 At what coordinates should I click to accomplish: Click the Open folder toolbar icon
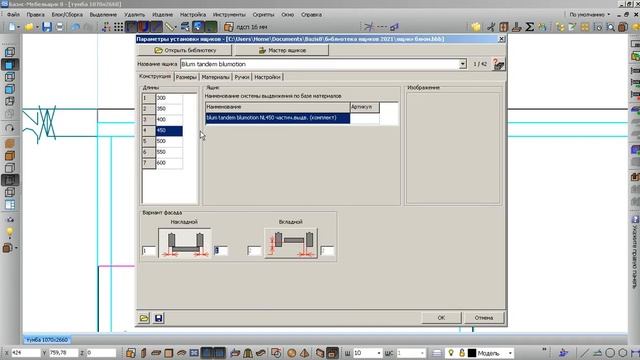29,27
